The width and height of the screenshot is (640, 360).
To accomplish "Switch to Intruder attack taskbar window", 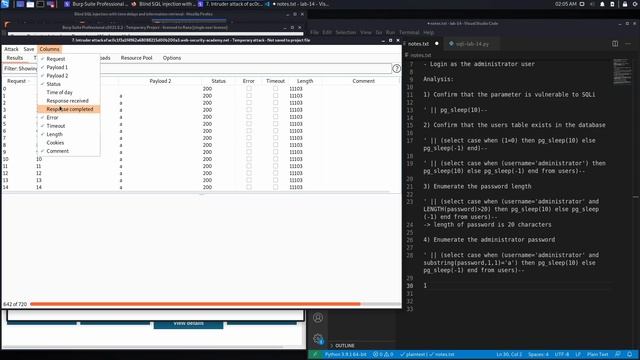I will pyautogui.click(x=230, y=4).
